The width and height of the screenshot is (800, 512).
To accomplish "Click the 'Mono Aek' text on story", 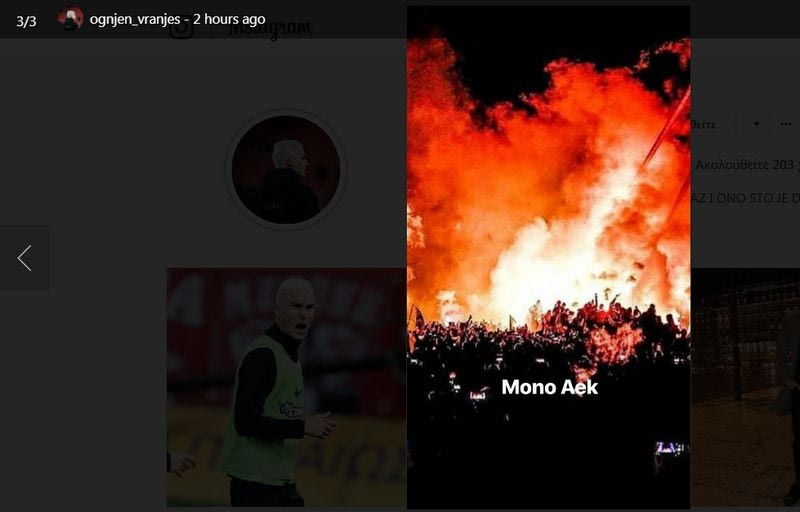I will coord(549,387).
